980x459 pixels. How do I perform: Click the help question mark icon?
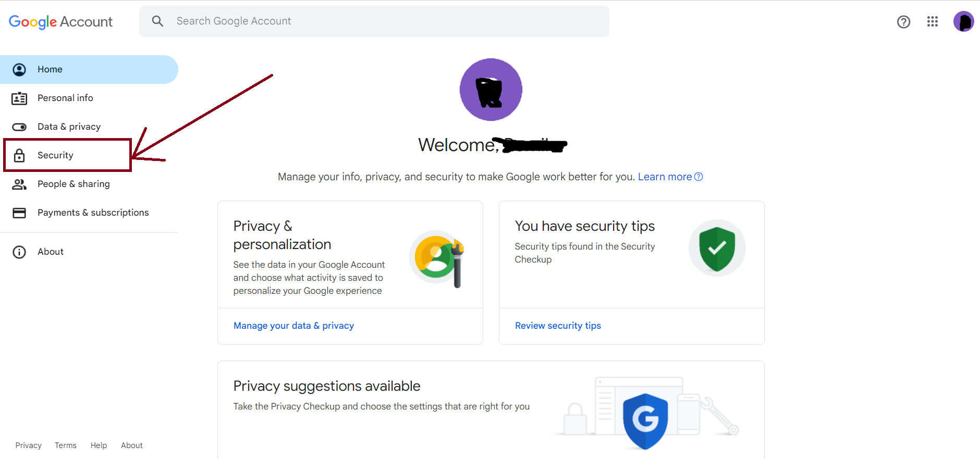pos(903,22)
